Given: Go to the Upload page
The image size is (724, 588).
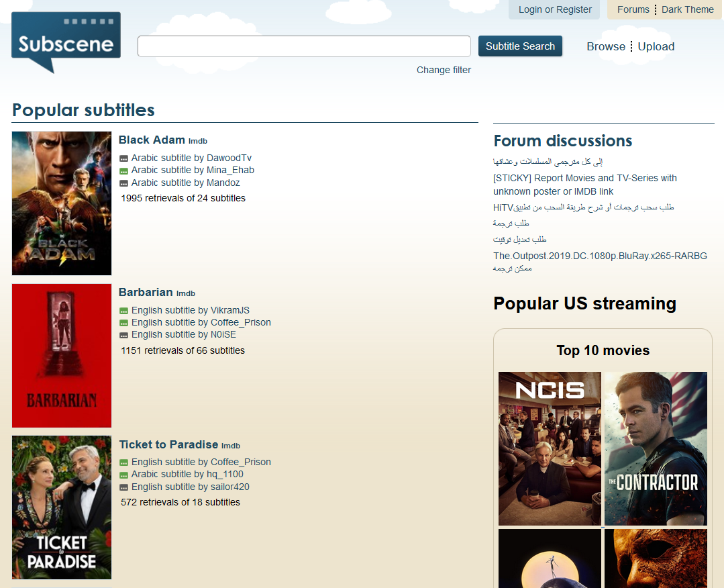Looking at the screenshot, I should tap(656, 47).
